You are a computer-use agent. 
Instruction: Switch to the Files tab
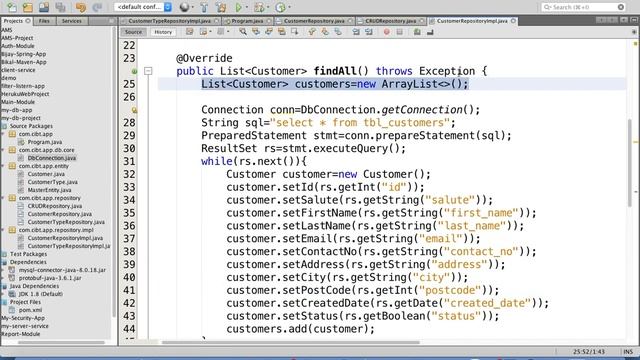[44, 21]
